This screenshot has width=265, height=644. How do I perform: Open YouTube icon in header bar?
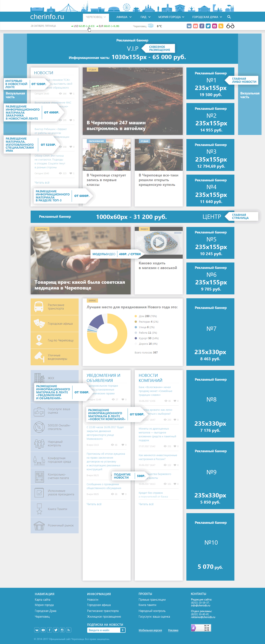click(x=195, y=26)
